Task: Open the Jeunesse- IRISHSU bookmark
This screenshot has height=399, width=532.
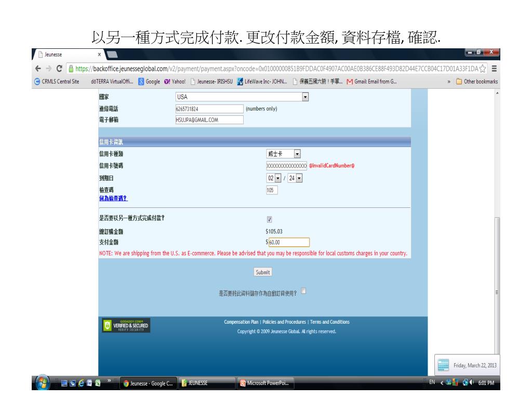Action: pyautogui.click(x=212, y=82)
